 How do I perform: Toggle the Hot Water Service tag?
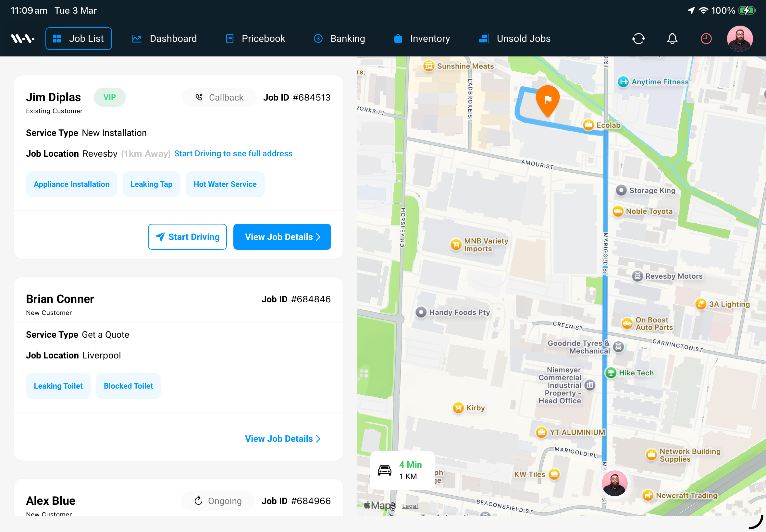(225, 184)
